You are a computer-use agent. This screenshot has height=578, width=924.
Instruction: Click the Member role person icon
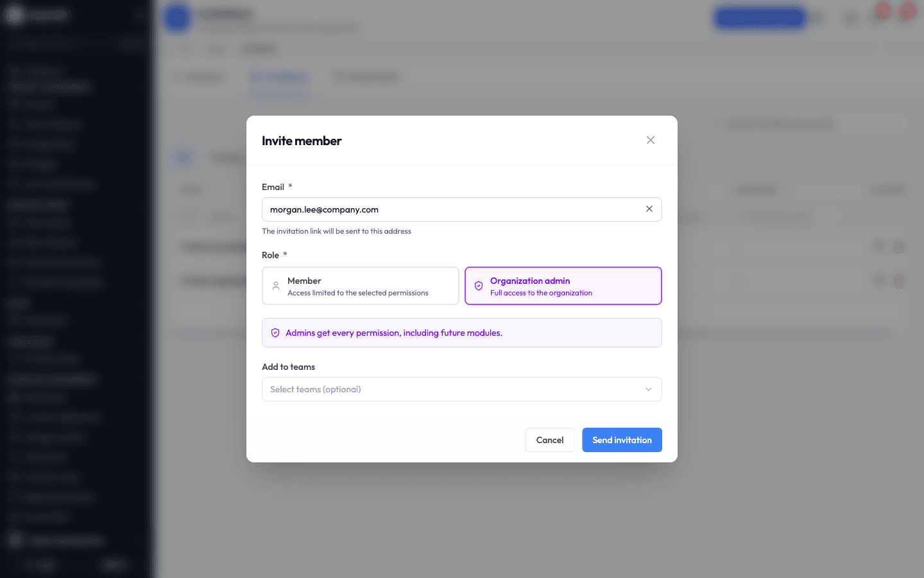276,286
